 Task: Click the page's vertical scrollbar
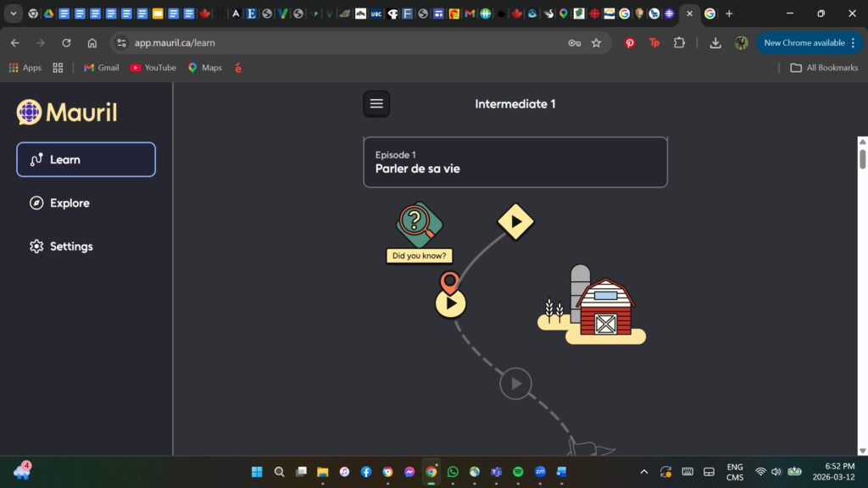tap(862, 159)
